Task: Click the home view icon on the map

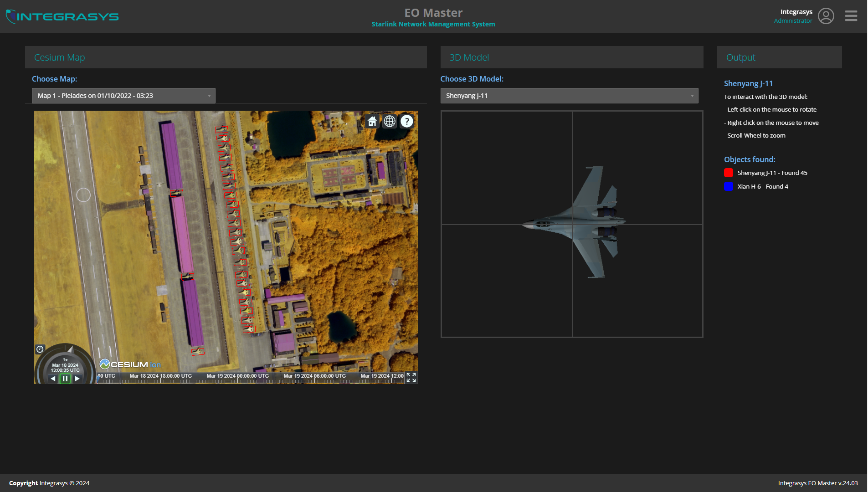Action: click(371, 121)
